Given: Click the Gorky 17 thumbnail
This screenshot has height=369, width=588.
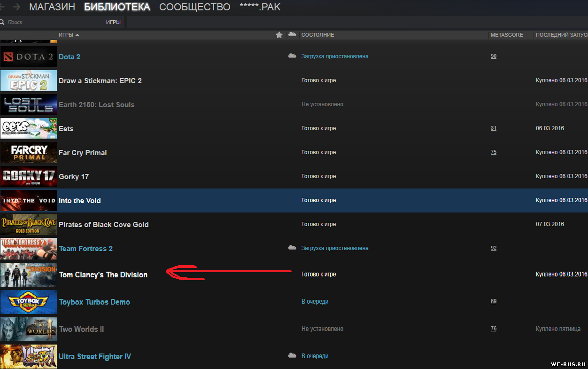Looking at the screenshot, I should 29,176.
